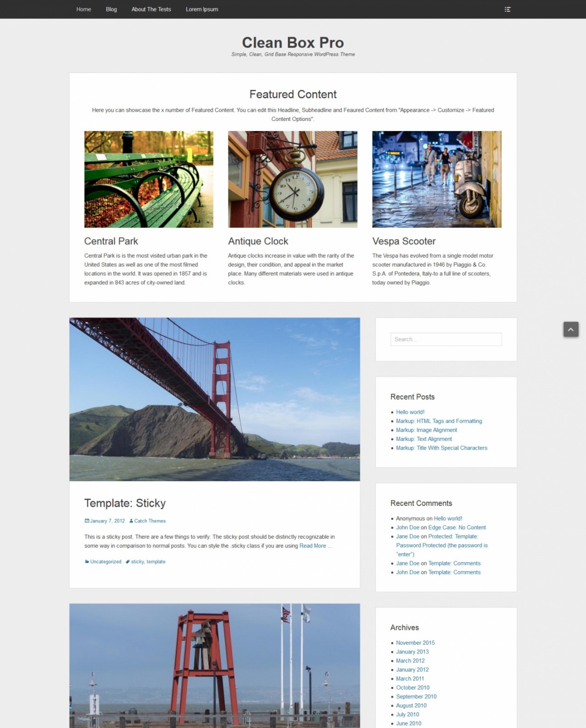
Task: Open Markup: HTML Tags and Formatting post
Action: coord(439,421)
